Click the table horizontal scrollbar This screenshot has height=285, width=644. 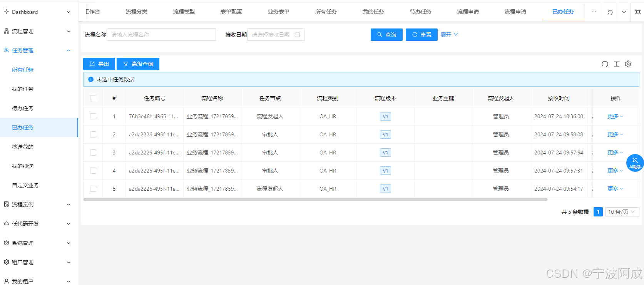click(315, 199)
